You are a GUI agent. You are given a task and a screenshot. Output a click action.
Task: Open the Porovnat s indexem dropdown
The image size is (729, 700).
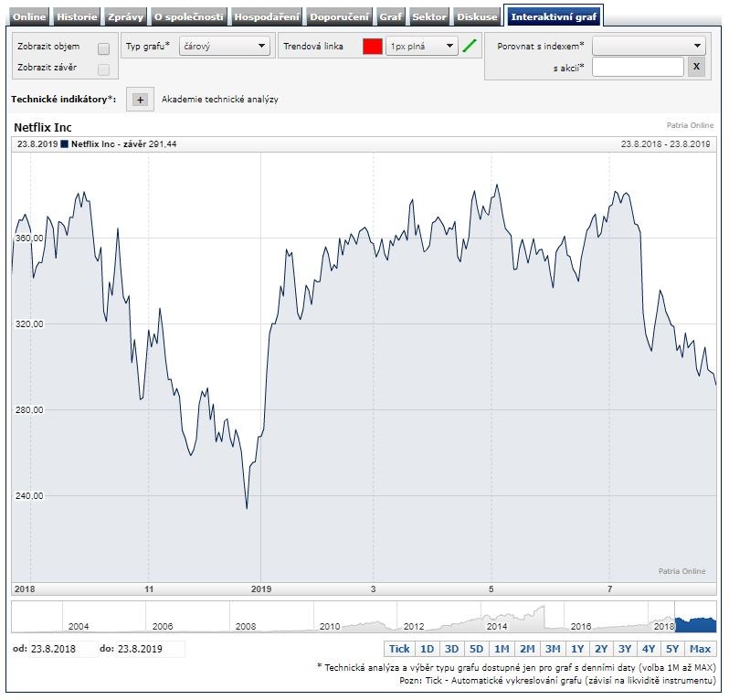[649, 46]
